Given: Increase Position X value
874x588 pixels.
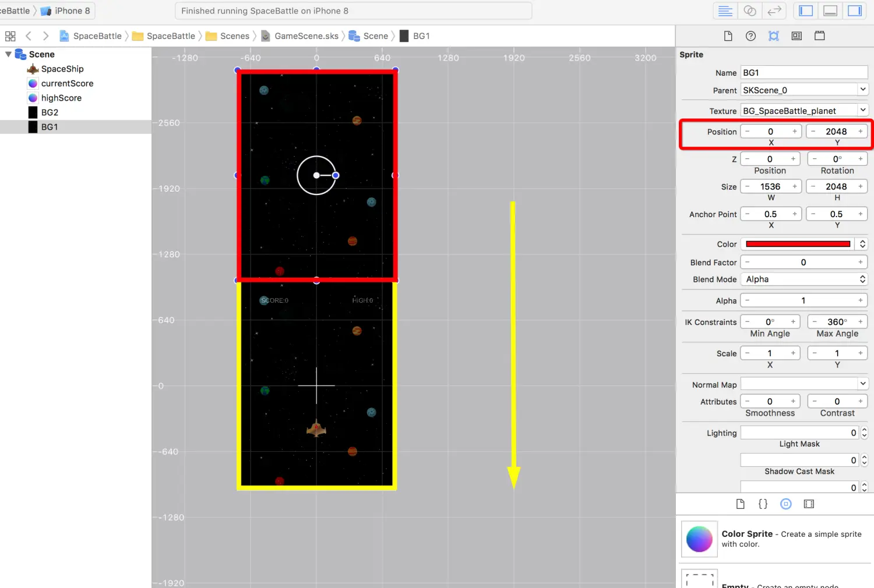Looking at the screenshot, I should click(794, 132).
